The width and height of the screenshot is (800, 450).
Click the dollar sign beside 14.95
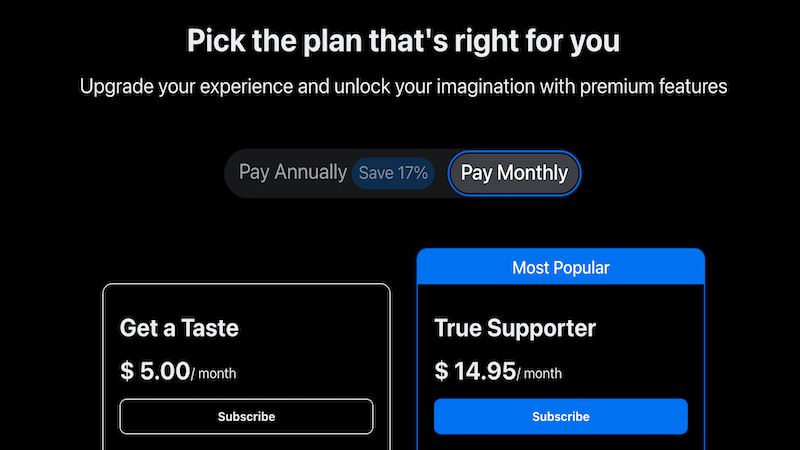[441, 372]
